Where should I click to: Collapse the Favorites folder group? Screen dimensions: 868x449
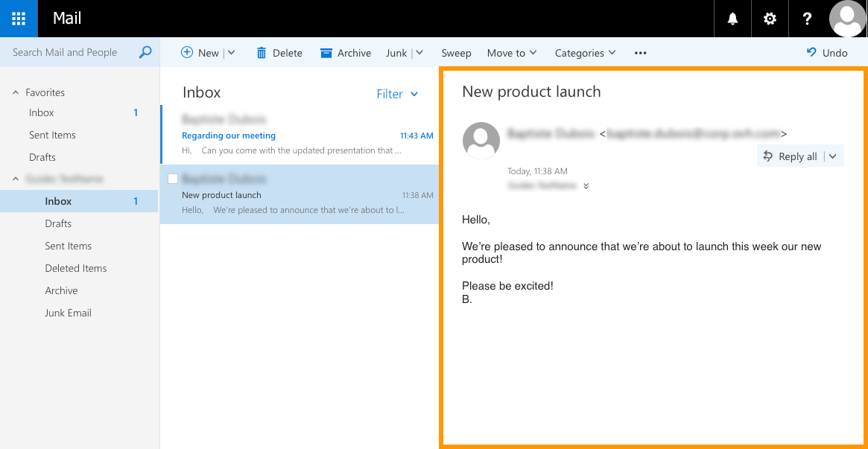(16, 92)
